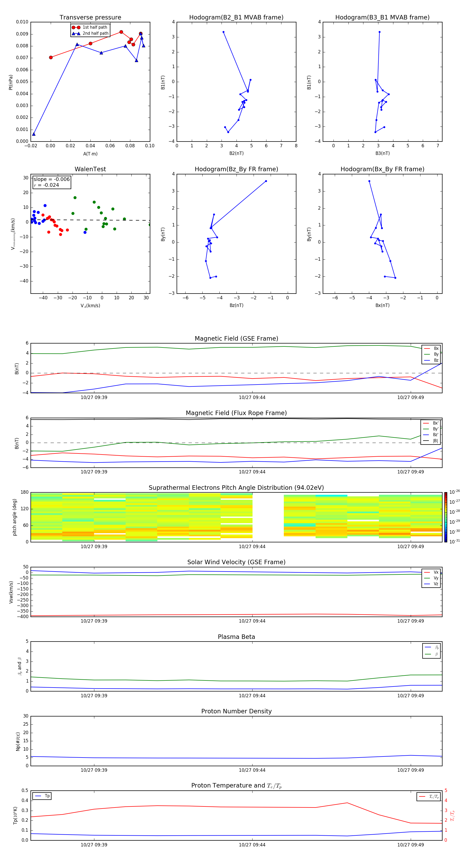473x868 pixels.
Task: Click the "B3(nT)" x-axis label
Action: (x=382, y=153)
